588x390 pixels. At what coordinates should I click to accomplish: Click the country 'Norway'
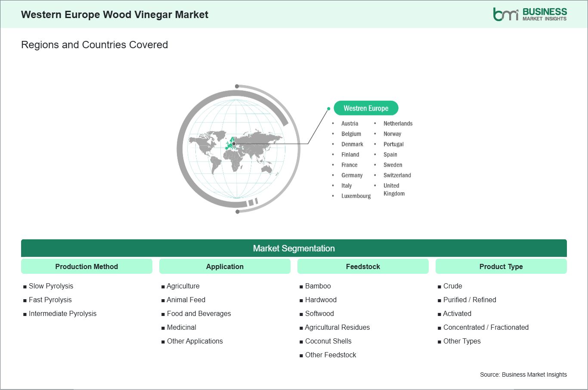tap(392, 134)
